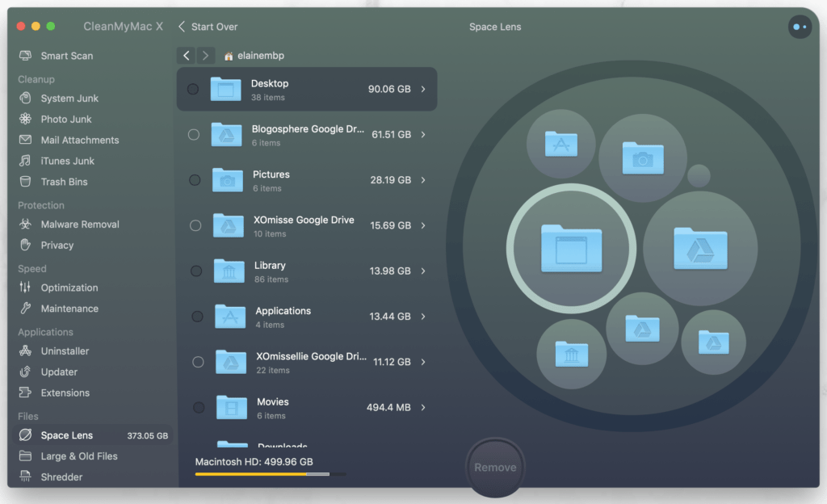The height and width of the screenshot is (504, 827).
Task: Select the large Desktop bubble in the map
Action: tap(571, 248)
